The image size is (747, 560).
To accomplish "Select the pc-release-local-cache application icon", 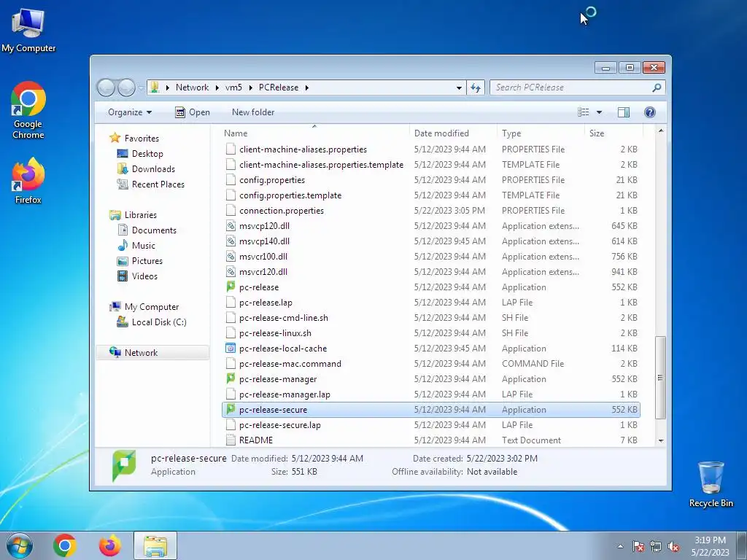I will pyautogui.click(x=231, y=348).
